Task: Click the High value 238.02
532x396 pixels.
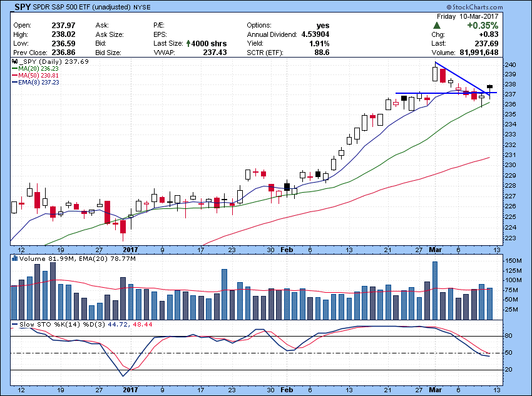Action: pyautogui.click(x=63, y=34)
